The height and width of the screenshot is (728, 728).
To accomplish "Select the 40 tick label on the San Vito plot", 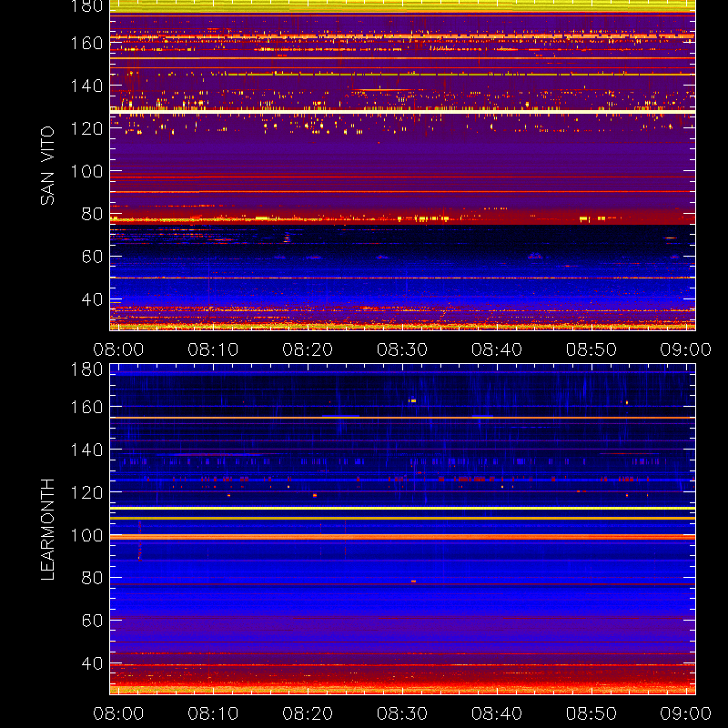I will (93, 299).
